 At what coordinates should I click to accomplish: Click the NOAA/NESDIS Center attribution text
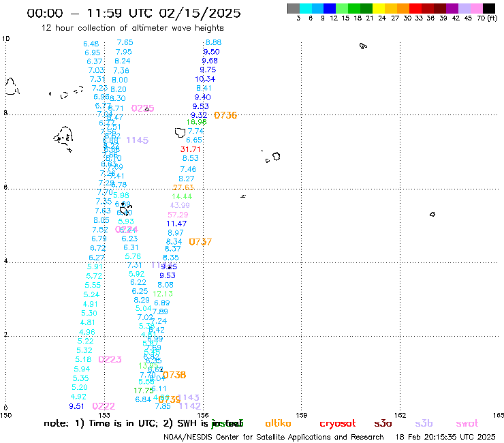[x=274, y=438]
